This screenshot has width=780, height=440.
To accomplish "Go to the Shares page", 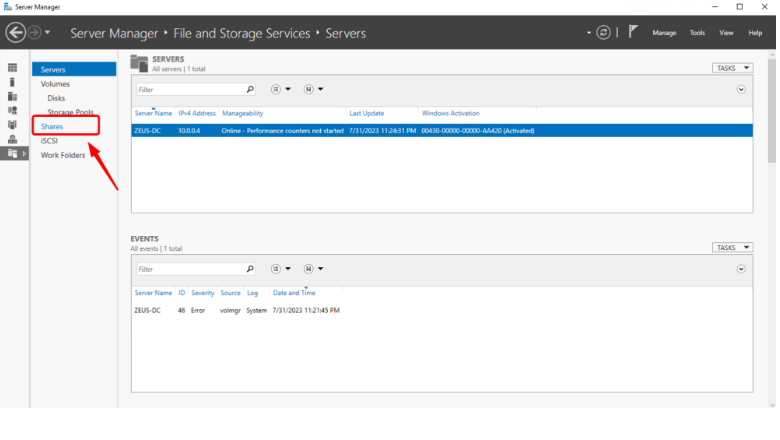I will point(52,127).
